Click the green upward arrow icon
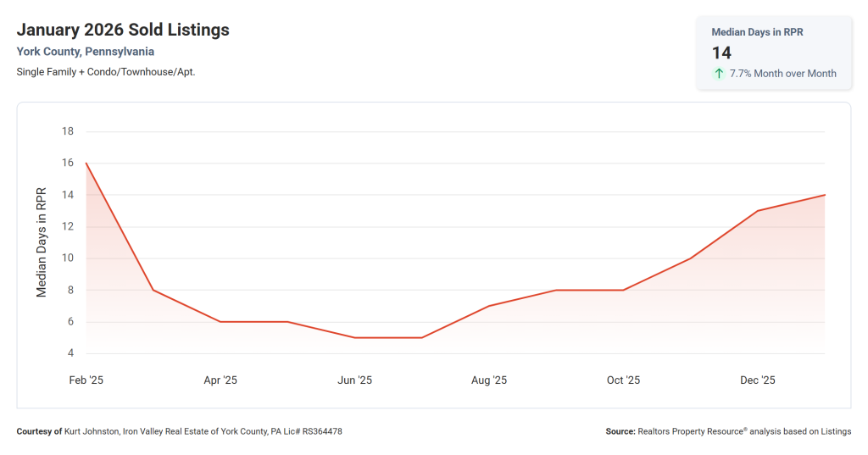The image size is (868, 455). pos(719,74)
